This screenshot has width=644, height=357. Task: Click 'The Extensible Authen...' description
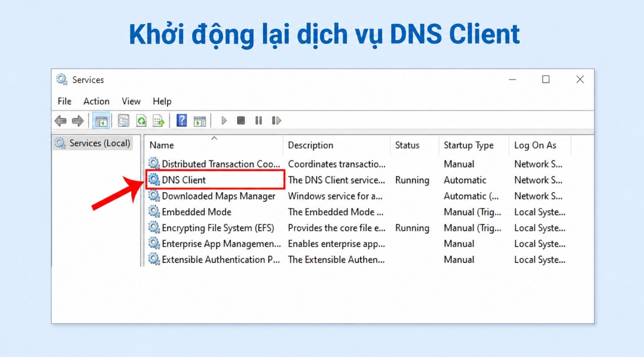click(x=336, y=260)
